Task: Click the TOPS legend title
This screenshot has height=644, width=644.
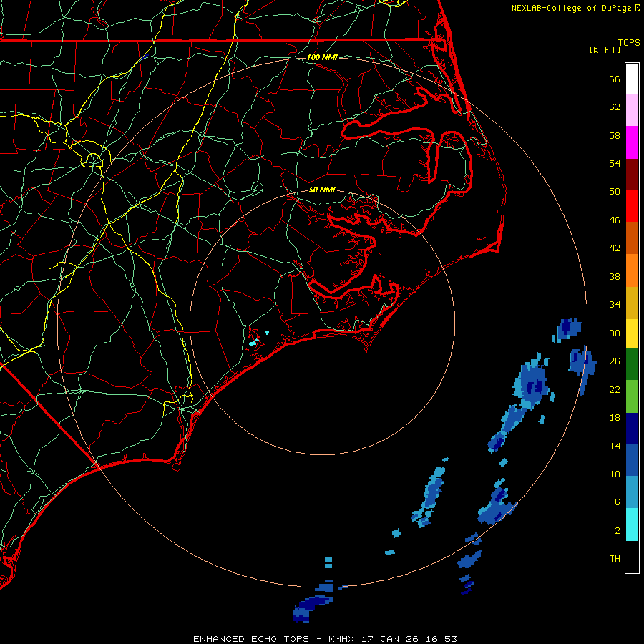Action: coord(629,42)
